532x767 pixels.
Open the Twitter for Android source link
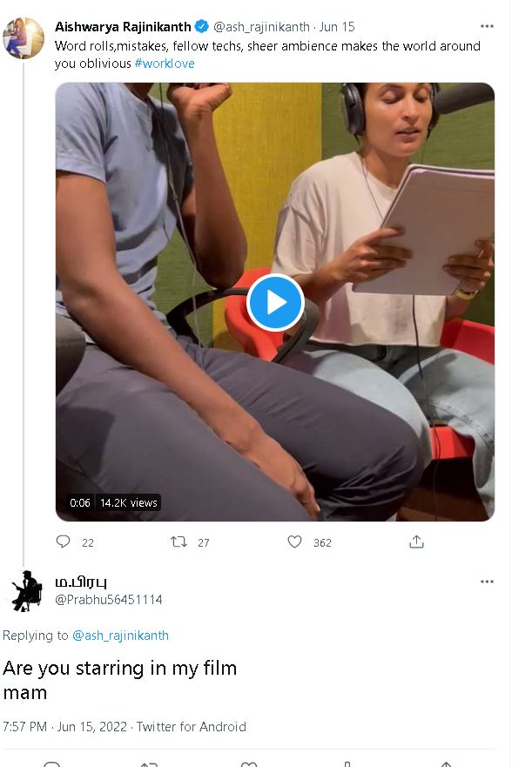tap(192, 727)
